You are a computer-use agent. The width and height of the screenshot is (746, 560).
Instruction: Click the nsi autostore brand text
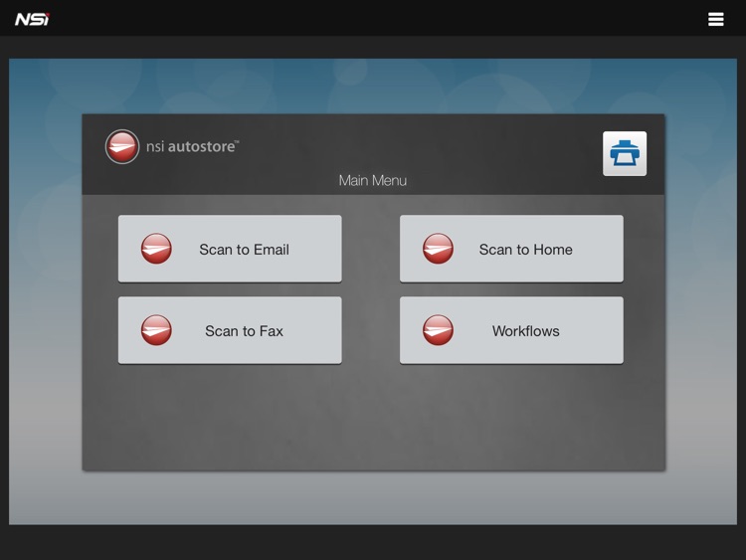pyautogui.click(x=192, y=146)
